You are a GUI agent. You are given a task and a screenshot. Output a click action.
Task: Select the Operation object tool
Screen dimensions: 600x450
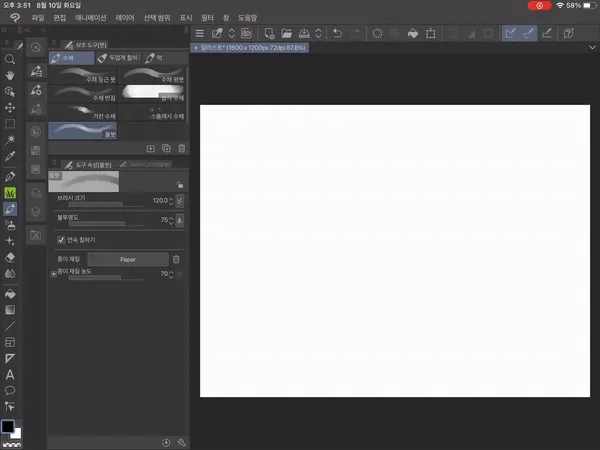pos(10,91)
